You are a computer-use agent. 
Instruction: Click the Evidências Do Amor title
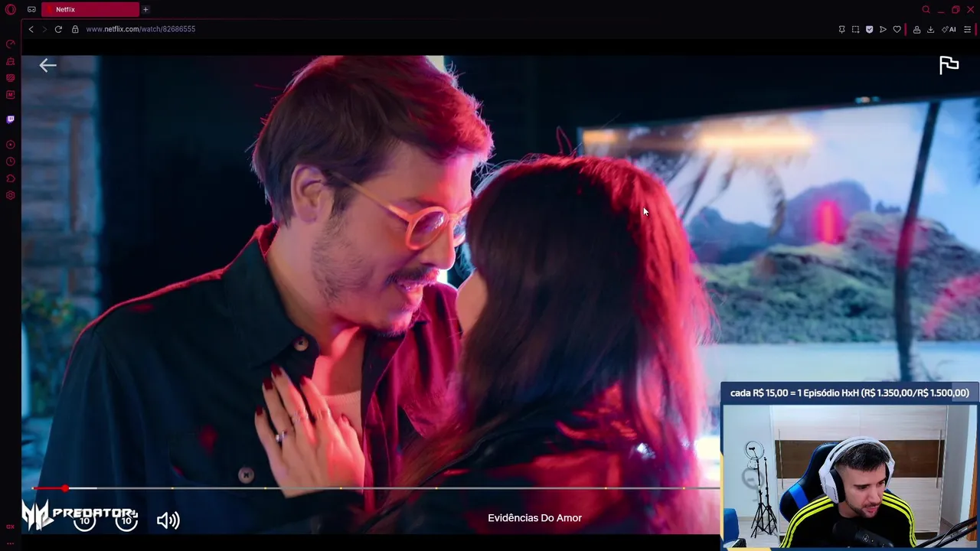click(x=534, y=518)
